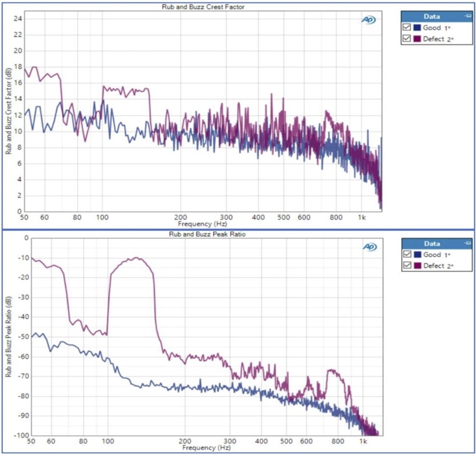Click the Good blue swatch in lower legend

coord(418,254)
